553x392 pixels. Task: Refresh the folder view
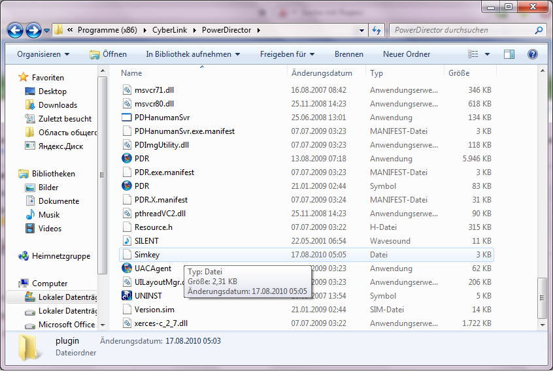tap(377, 30)
